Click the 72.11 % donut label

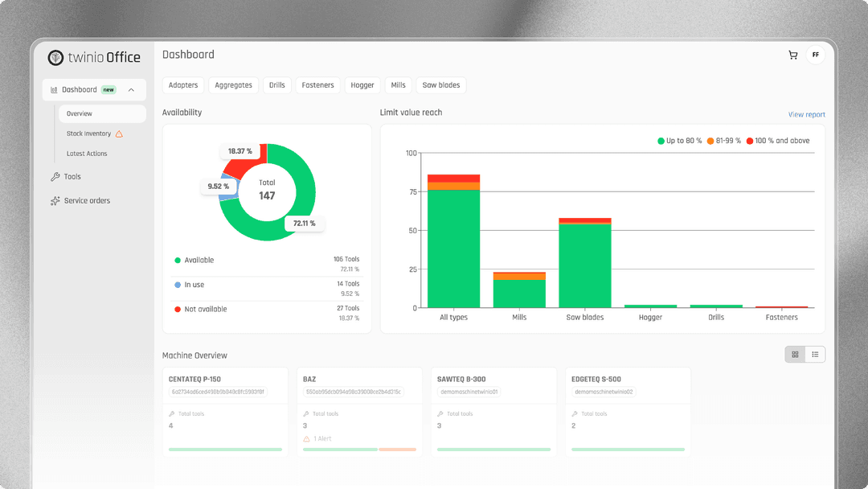coord(304,224)
